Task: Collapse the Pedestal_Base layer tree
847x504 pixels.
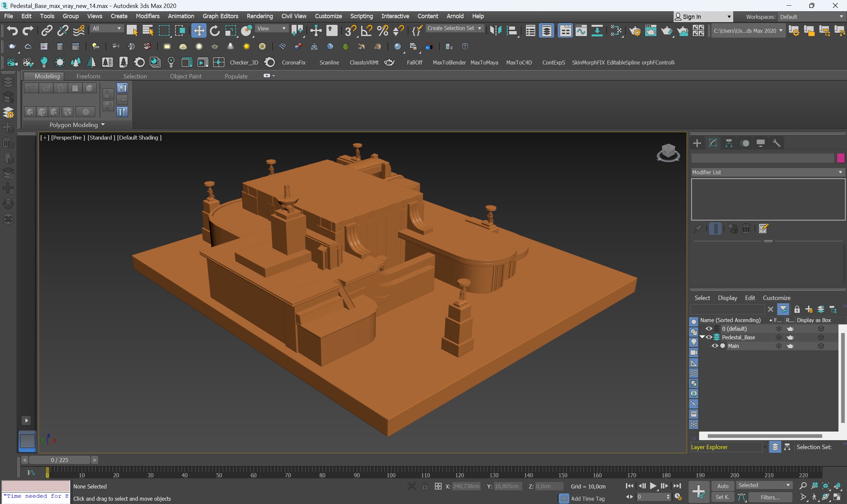Action: click(x=702, y=337)
